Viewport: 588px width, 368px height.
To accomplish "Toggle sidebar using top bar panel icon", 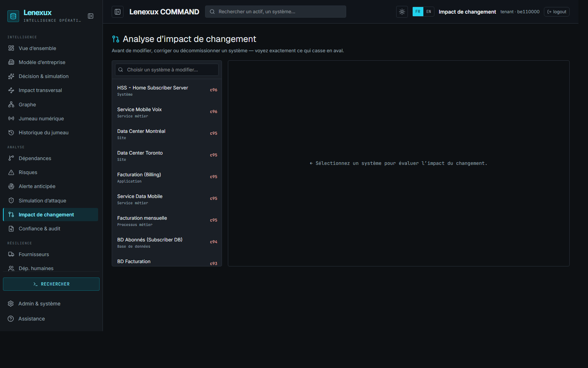I will pyautogui.click(x=118, y=12).
